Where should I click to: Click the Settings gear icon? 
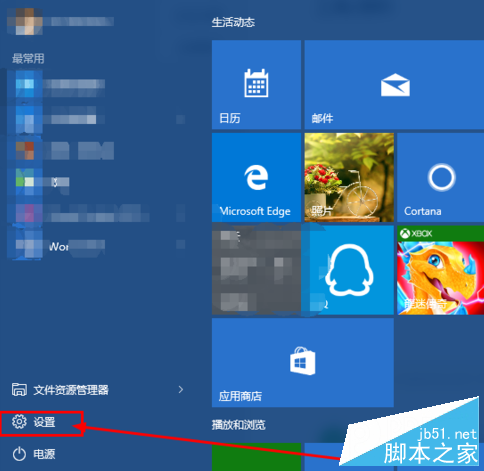coord(19,422)
